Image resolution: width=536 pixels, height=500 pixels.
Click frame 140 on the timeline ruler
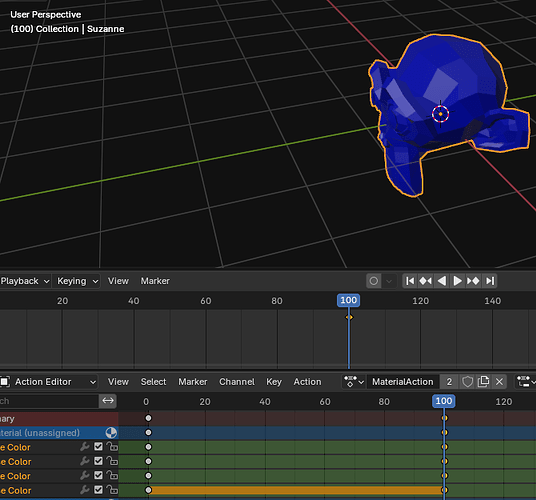[x=493, y=301]
